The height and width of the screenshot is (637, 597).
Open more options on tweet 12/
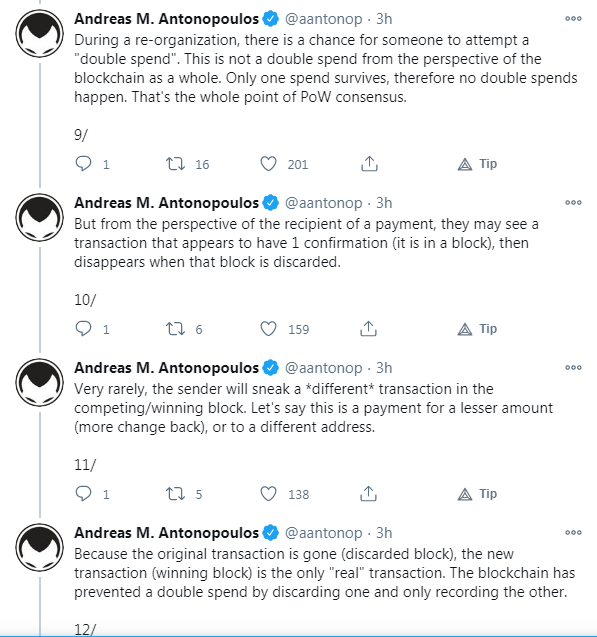(573, 533)
